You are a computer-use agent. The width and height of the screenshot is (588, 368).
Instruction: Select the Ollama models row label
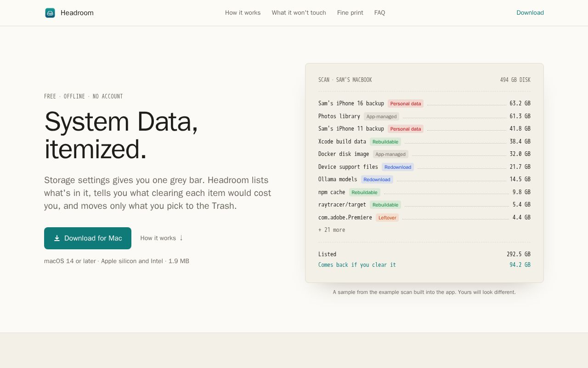click(x=338, y=179)
